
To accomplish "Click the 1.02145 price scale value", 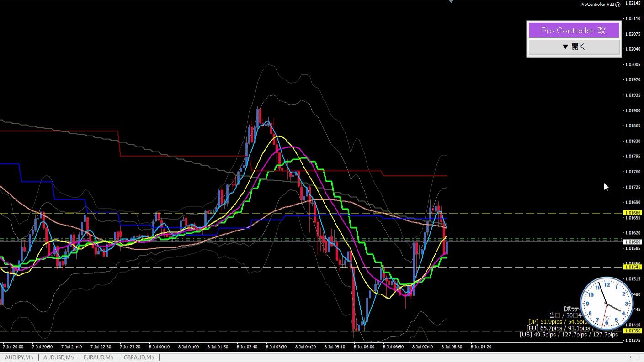I will tap(633, 3).
